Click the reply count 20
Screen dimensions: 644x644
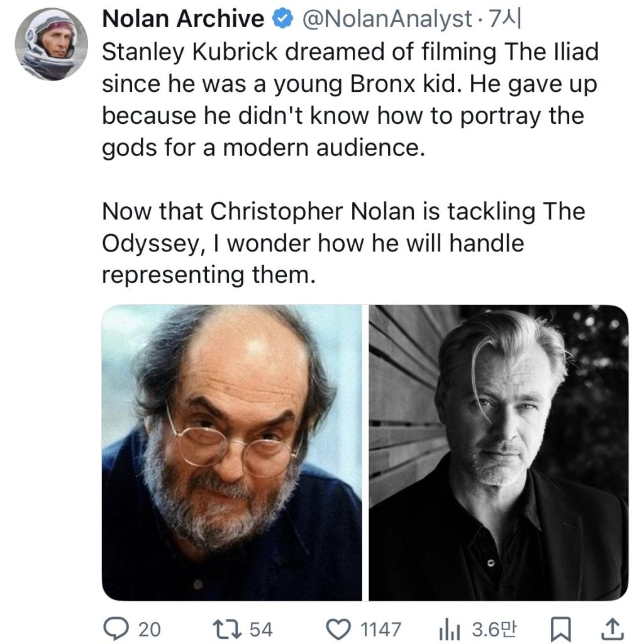pos(149,629)
